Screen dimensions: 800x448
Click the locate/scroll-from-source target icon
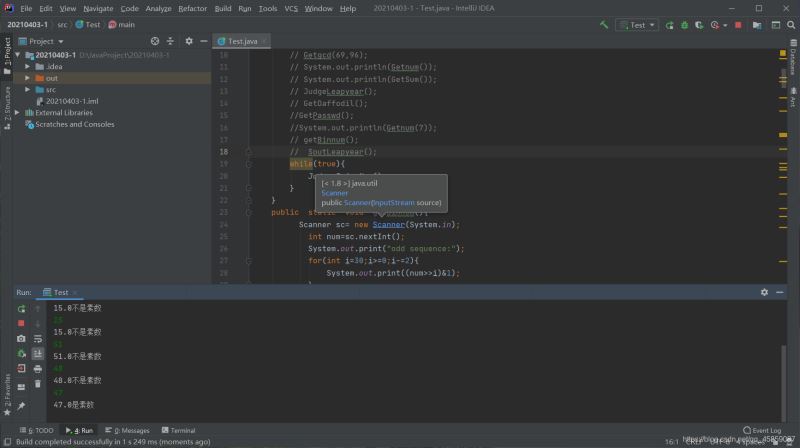(154, 41)
